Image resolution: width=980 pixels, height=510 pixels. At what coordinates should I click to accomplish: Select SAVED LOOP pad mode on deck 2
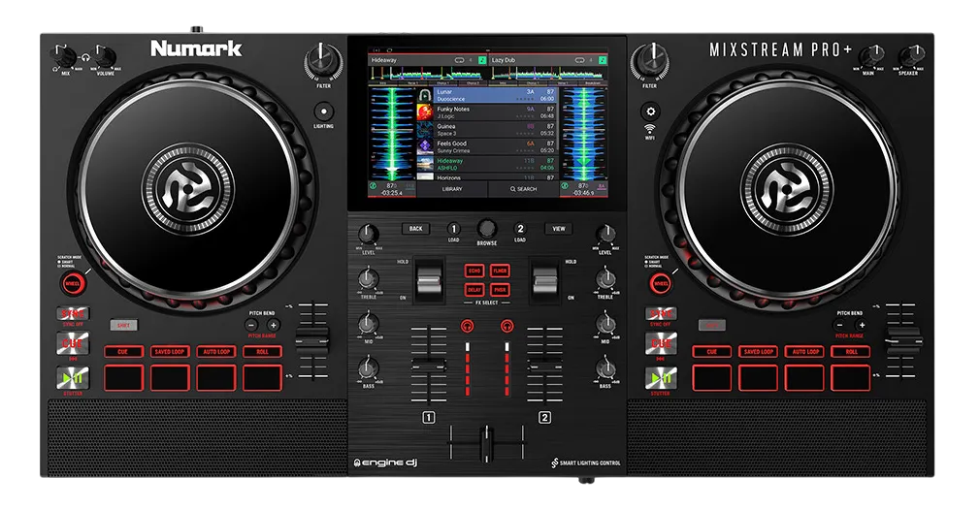click(758, 351)
